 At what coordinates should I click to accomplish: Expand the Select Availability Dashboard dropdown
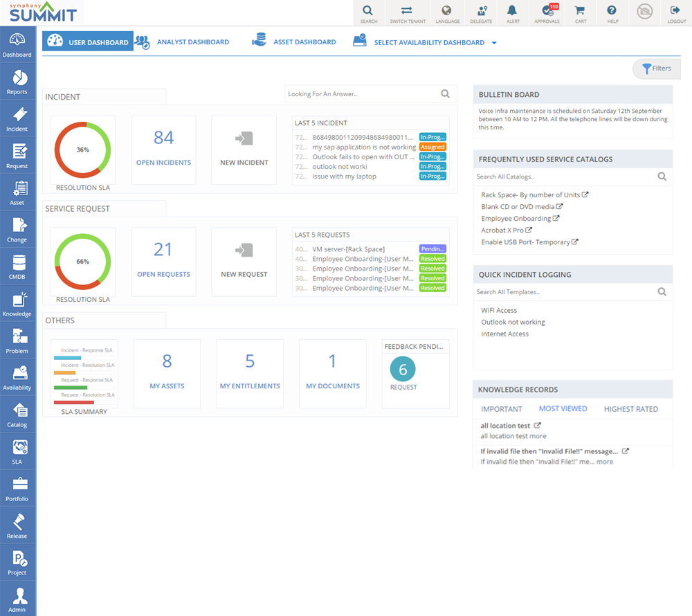(x=494, y=43)
